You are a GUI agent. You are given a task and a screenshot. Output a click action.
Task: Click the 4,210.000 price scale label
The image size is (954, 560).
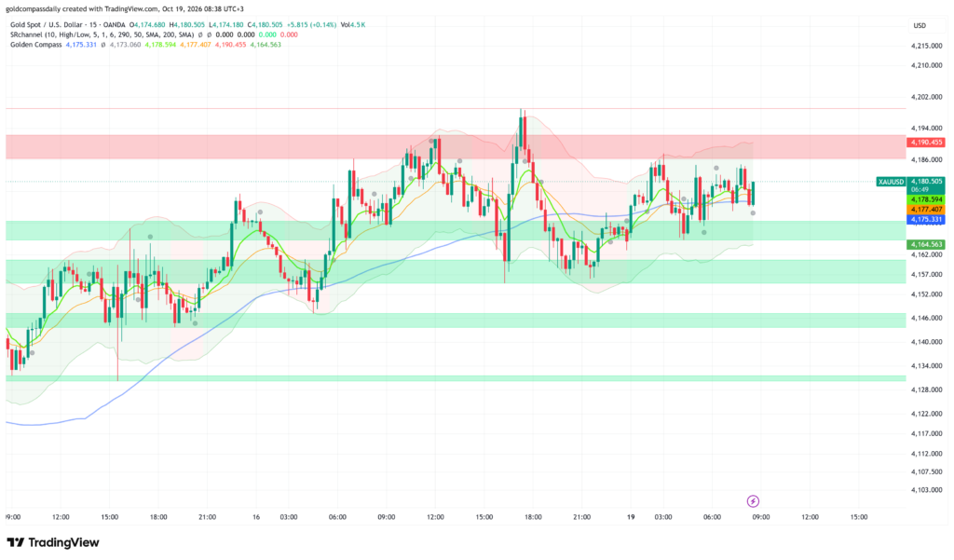927,65
